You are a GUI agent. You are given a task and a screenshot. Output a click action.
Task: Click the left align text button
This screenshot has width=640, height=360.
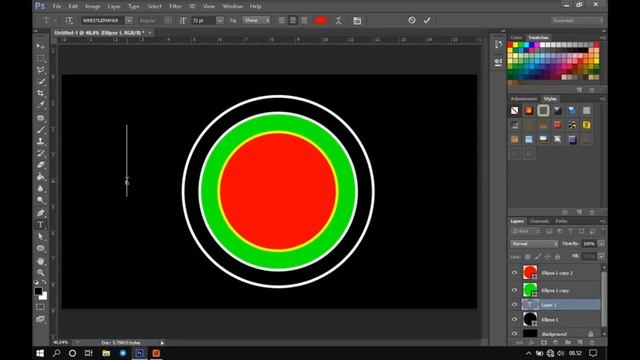tap(282, 20)
